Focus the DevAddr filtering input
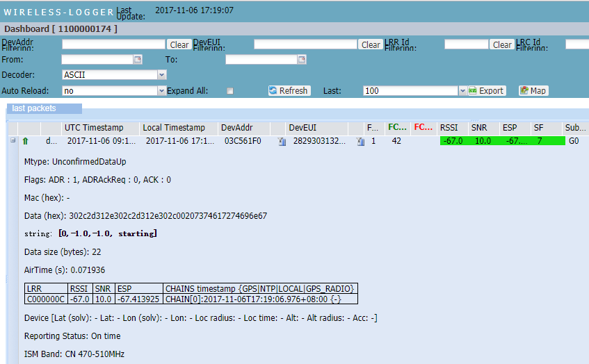 113,44
